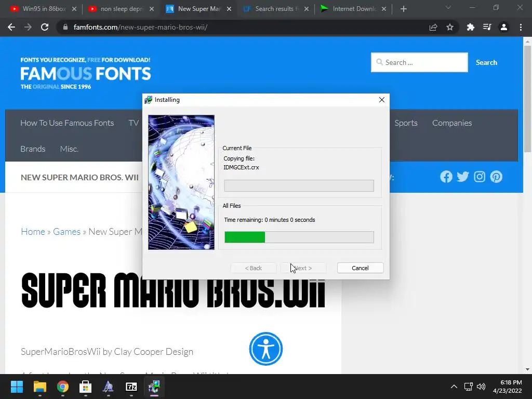Visit the Instagram social icon
Image resolution: width=532 pixels, height=399 pixels.
pos(480,177)
